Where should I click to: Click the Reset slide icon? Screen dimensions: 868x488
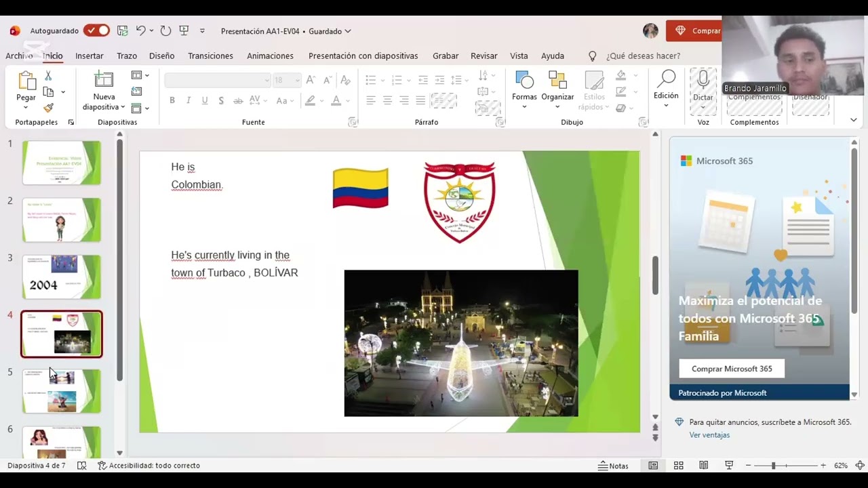(x=136, y=91)
